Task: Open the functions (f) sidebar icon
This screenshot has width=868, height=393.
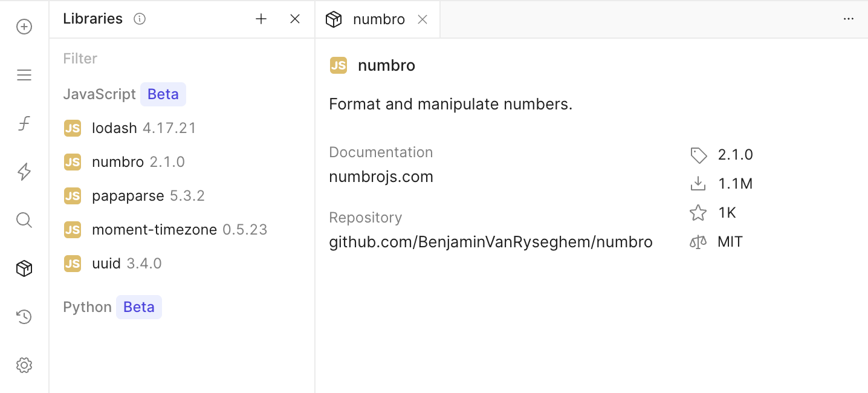Action: coord(24,123)
